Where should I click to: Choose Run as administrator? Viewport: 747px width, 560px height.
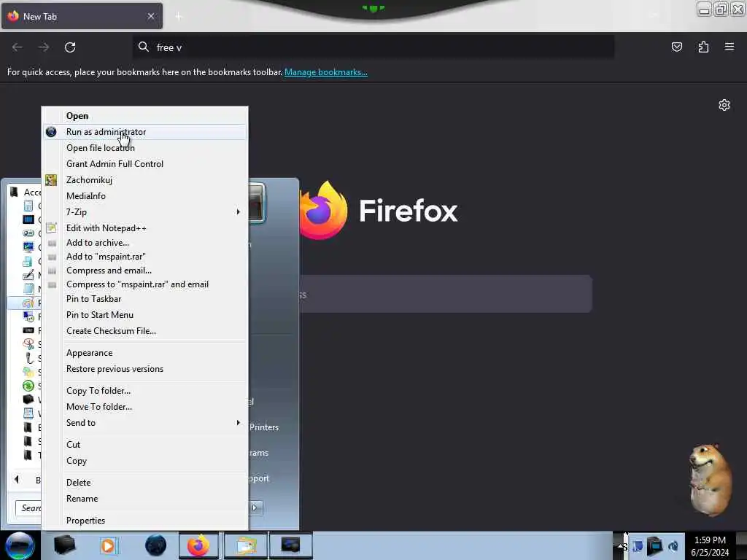[145, 132]
